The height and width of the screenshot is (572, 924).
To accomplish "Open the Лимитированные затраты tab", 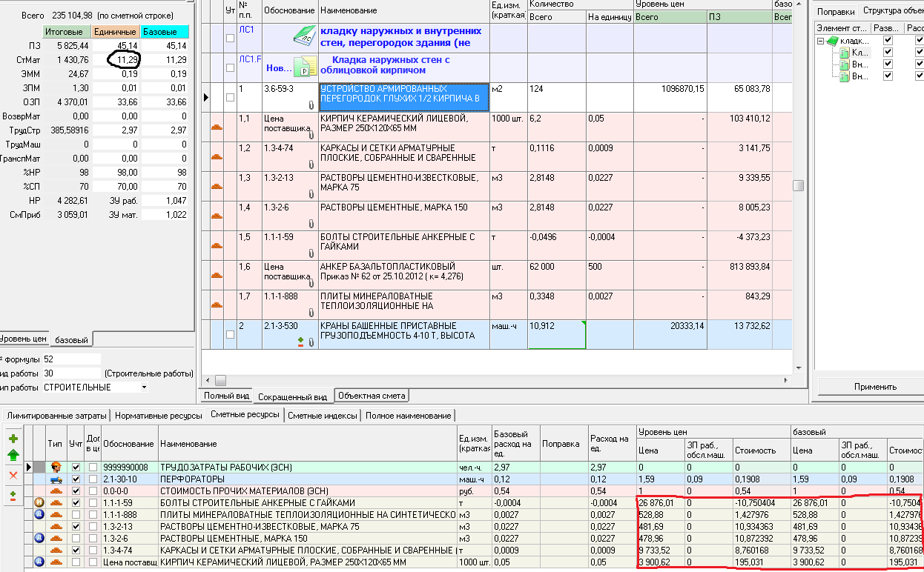I will (x=56, y=416).
